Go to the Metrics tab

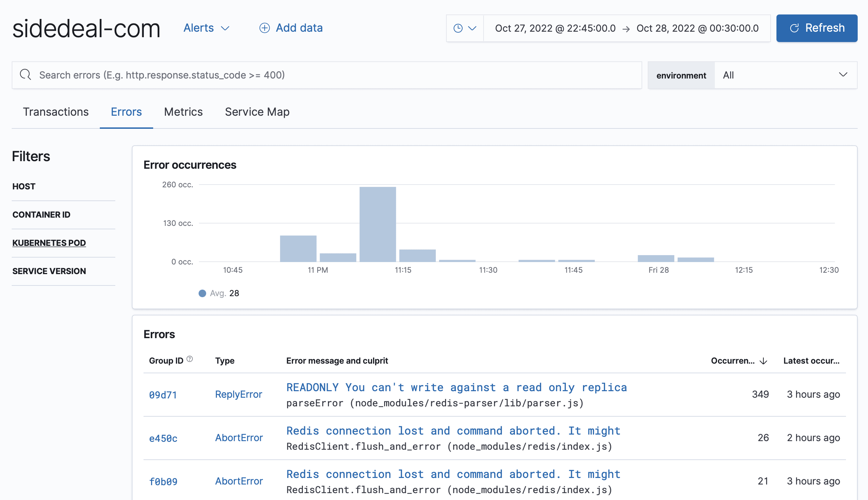tap(183, 112)
